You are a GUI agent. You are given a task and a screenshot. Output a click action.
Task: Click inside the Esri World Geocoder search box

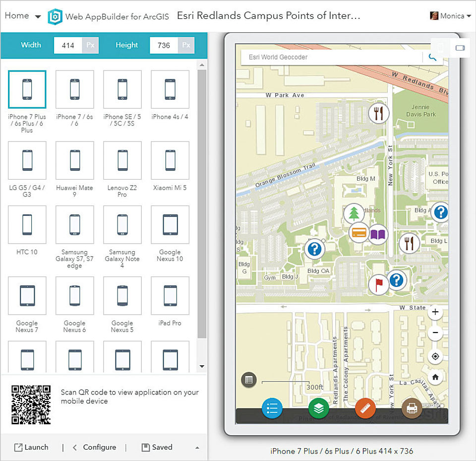pos(332,57)
